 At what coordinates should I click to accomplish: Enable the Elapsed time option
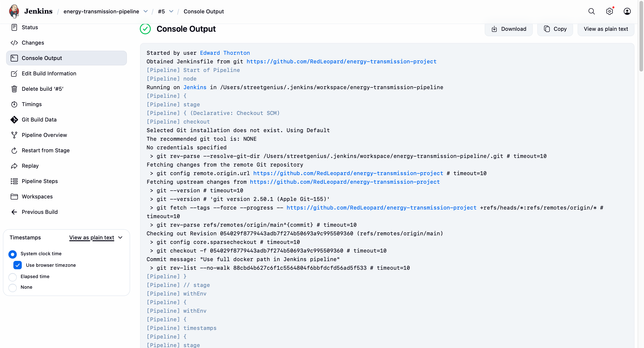[x=12, y=276]
